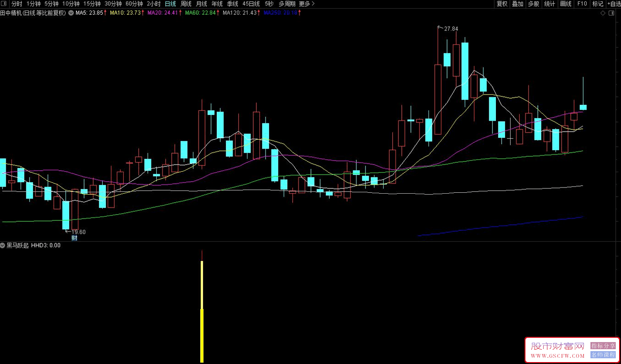Click the 标记 mark button
Viewport: 621px width, 364px height.
pyautogui.click(x=598, y=4)
